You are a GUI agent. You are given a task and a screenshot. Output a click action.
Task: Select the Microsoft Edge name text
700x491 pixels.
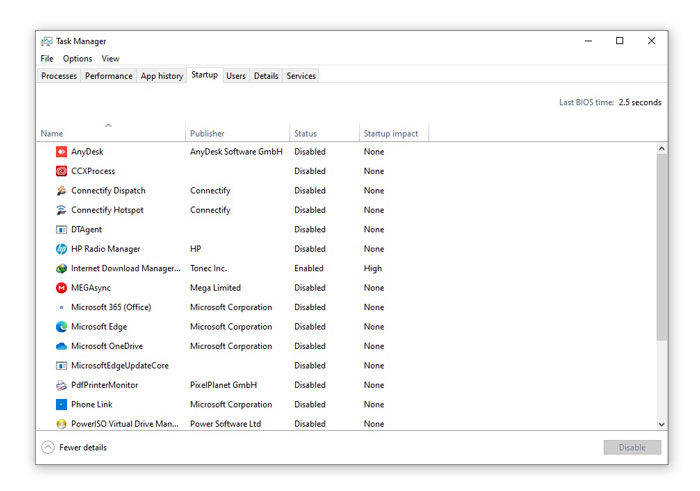99,327
